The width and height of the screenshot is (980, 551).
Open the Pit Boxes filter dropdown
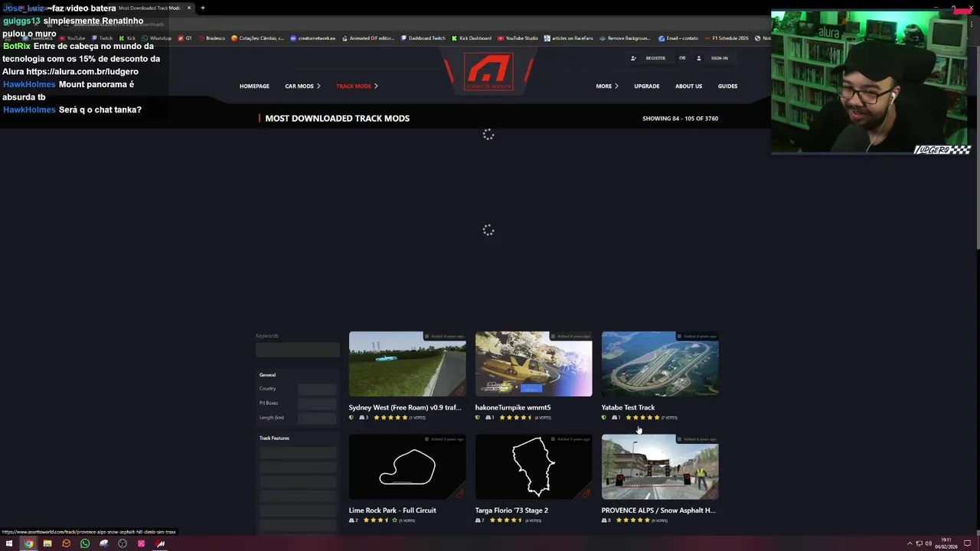click(317, 403)
